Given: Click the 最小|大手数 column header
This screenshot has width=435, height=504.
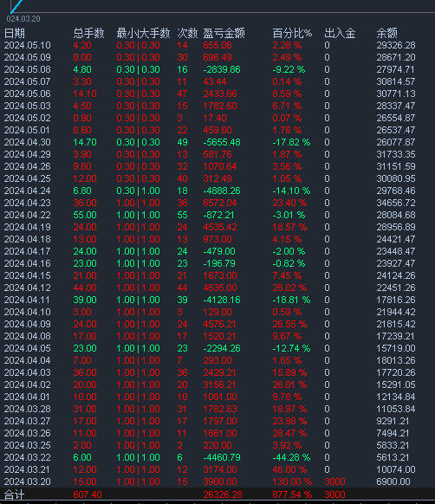Looking at the screenshot, I should (143, 33).
